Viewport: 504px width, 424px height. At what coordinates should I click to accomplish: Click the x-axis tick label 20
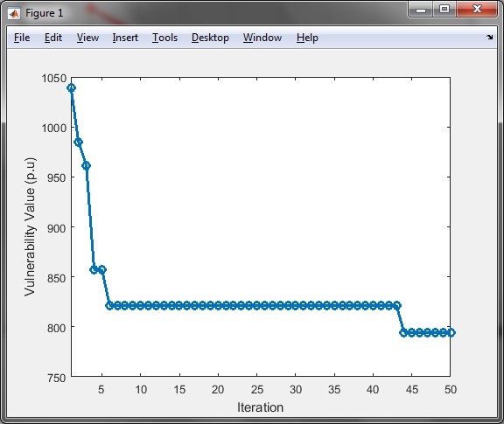218,390
